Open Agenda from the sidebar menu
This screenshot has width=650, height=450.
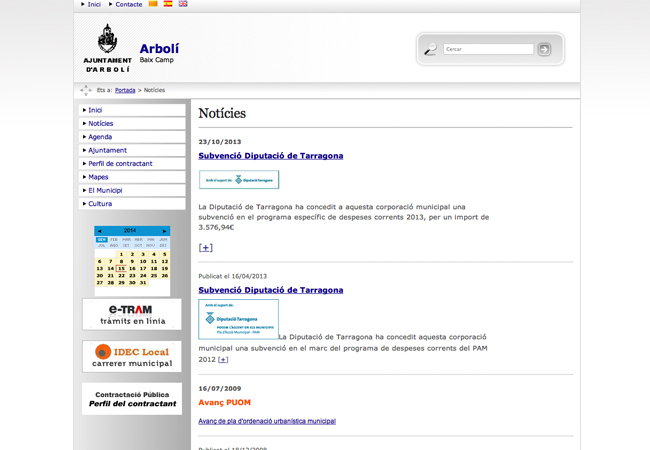100,137
